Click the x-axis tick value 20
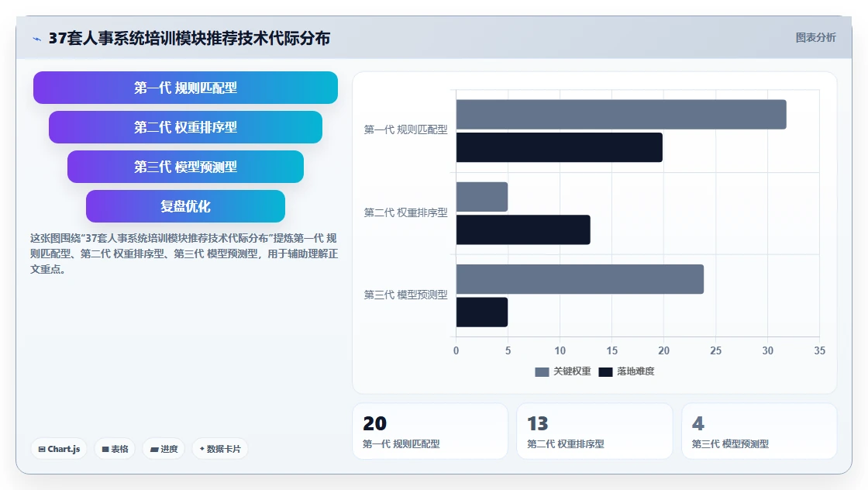This screenshot has height=490, width=868. (x=663, y=350)
